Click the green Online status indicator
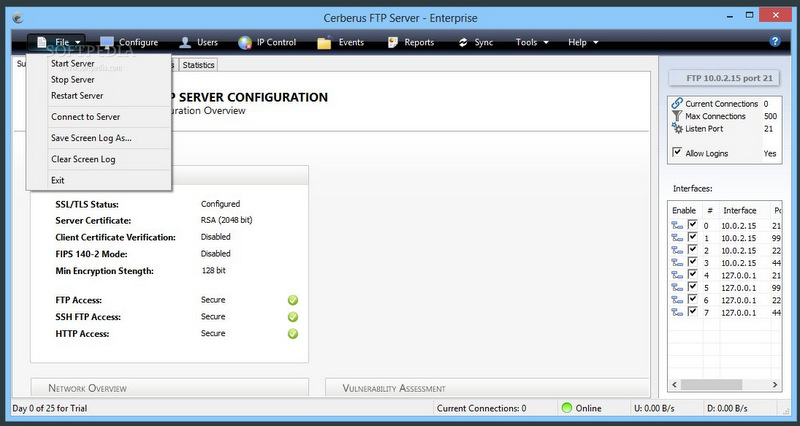Image resolution: width=800 pixels, height=426 pixels. [566, 408]
